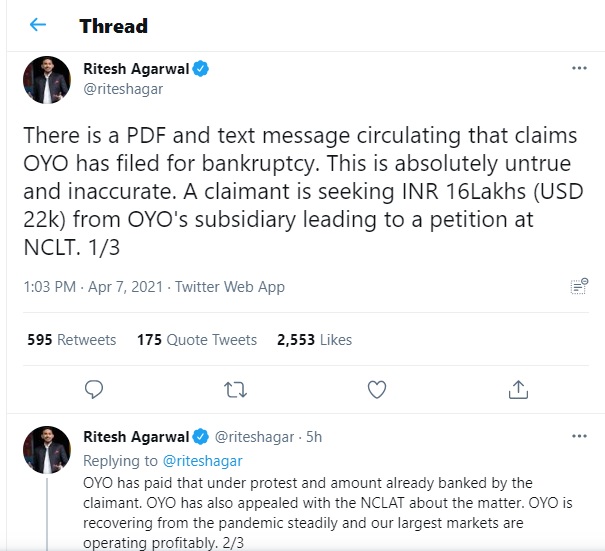Viewport: 605px width, 551px height.
Task: Click the verified badge on main tweet
Action: pyautogui.click(x=201, y=69)
